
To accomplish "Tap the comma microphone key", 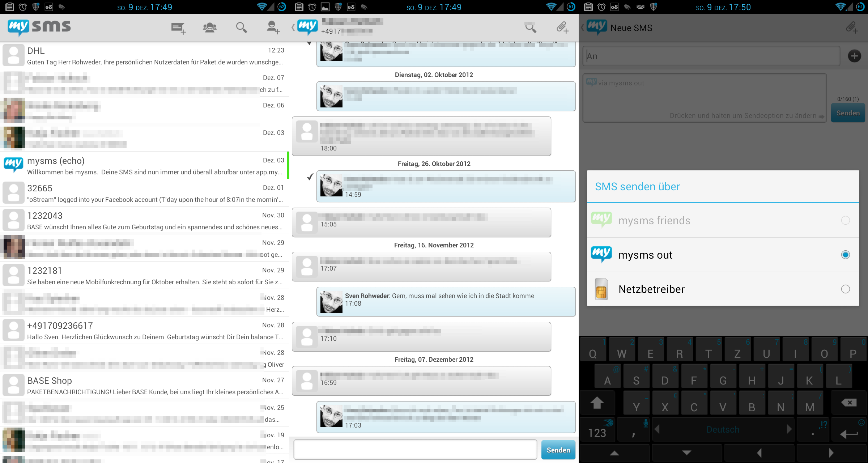I will click(634, 430).
